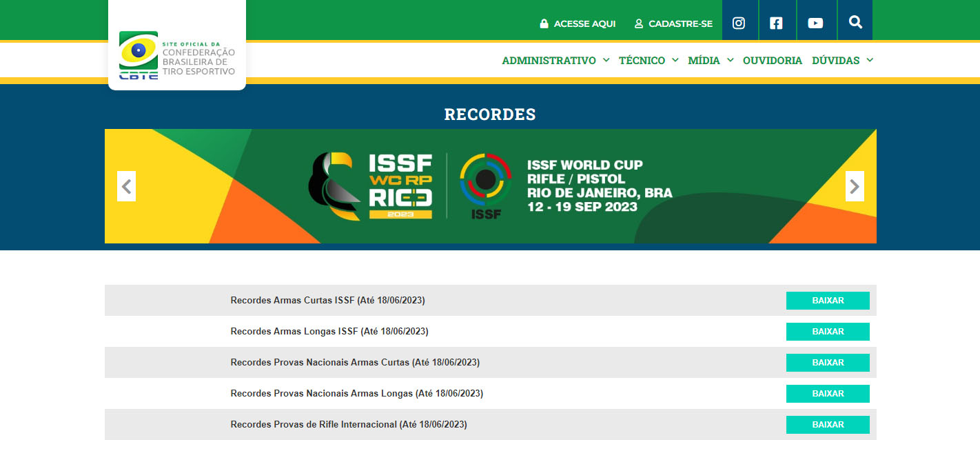Image resolution: width=980 pixels, height=451 pixels.
Task: Expand the Dúvidas dropdown chevron
Action: click(x=870, y=60)
